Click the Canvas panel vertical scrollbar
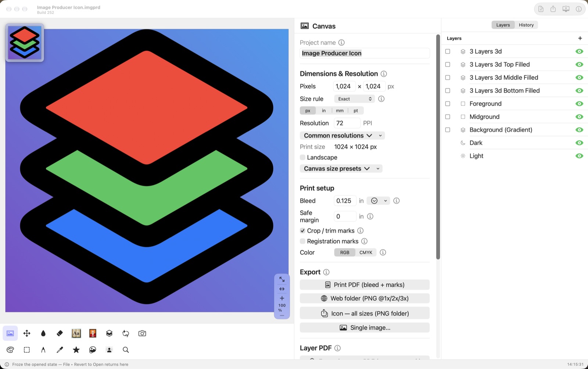The height and width of the screenshot is (369, 588). [x=438, y=147]
